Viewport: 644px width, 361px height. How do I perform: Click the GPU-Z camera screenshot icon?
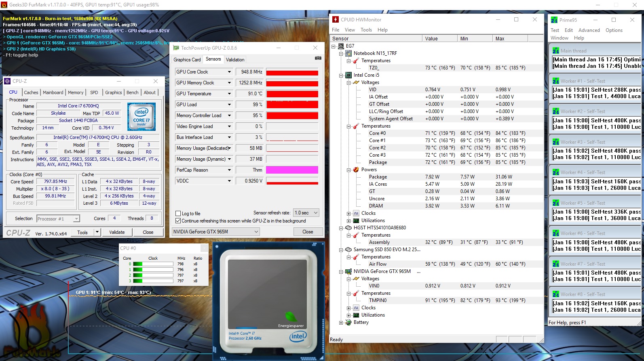(x=318, y=58)
